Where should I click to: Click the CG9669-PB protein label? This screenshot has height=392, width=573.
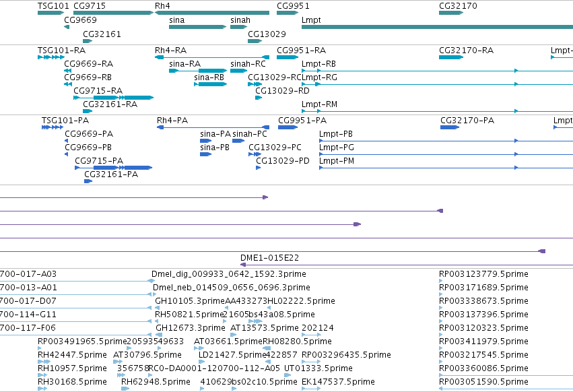[x=88, y=148]
